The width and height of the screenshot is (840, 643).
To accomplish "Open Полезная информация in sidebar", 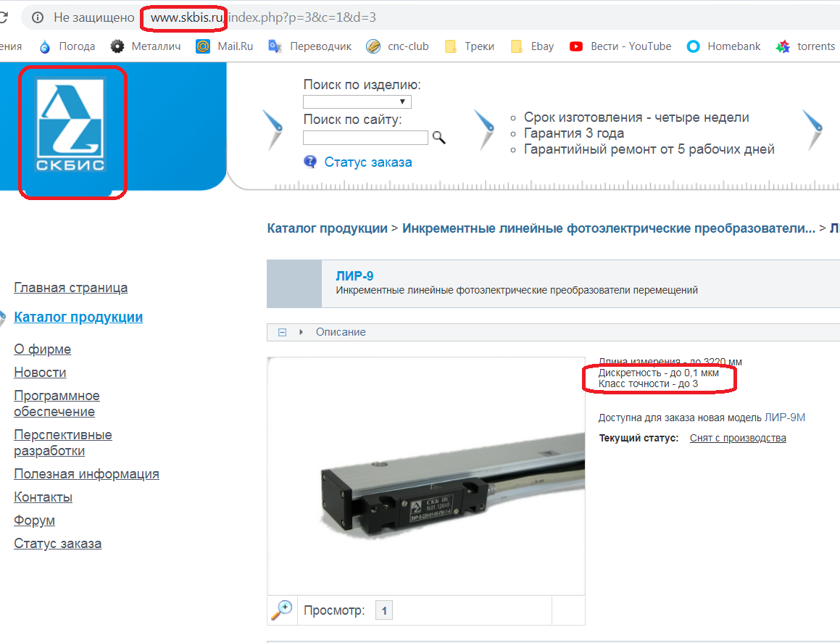I will coord(86,474).
